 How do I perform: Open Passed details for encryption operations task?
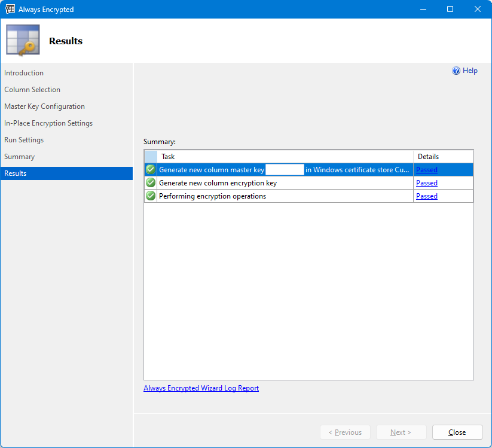[426, 196]
